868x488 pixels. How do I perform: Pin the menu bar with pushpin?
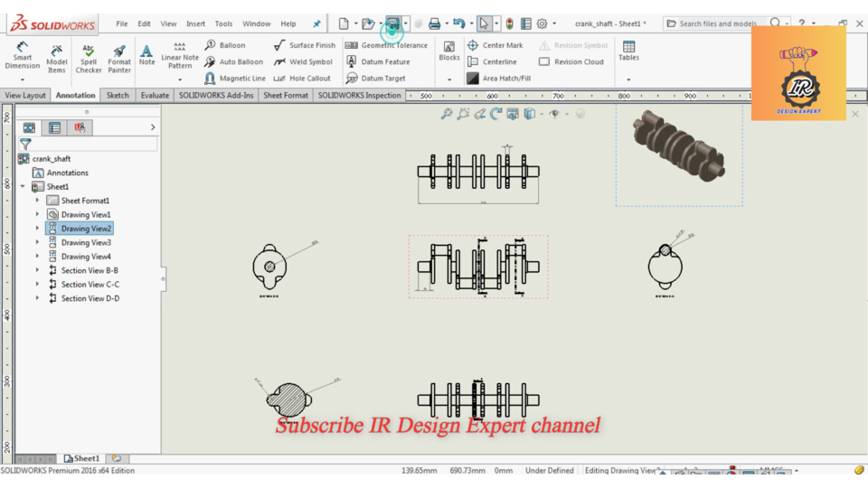tap(316, 23)
